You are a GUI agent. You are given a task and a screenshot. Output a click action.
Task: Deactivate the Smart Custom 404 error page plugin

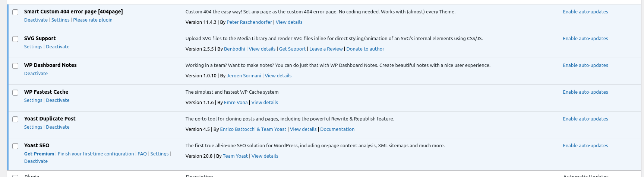36,20
